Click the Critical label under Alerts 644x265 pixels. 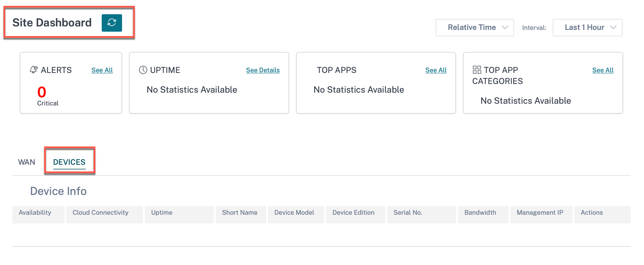click(x=48, y=103)
